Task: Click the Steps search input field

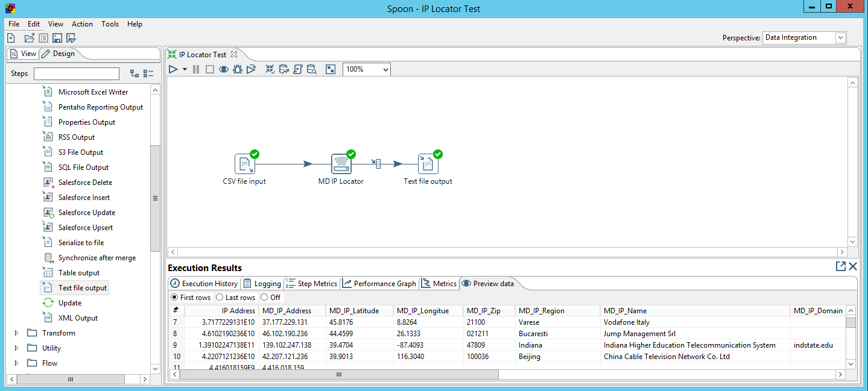Action: click(77, 74)
